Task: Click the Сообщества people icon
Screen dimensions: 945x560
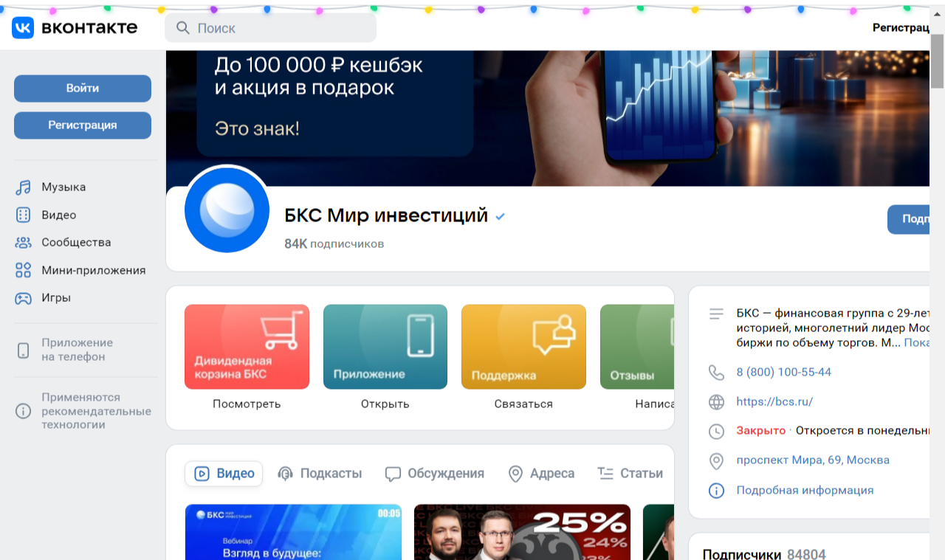Action: pyautogui.click(x=24, y=243)
